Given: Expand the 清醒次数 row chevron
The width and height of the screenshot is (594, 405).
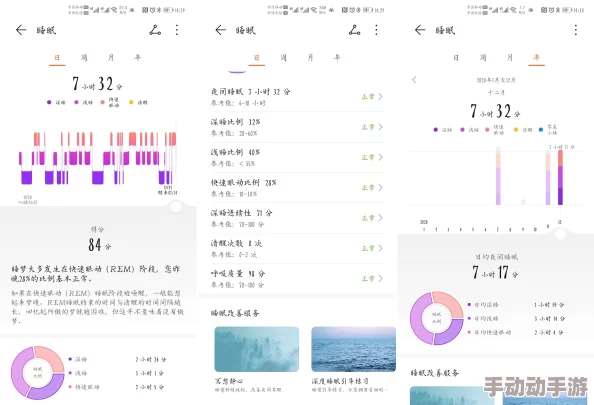Looking at the screenshot, I should [380, 248].
